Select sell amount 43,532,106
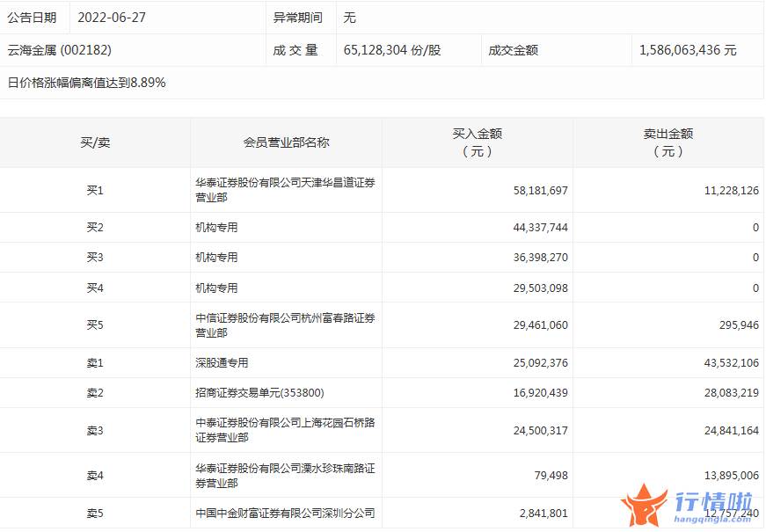The width and height of the screenshot is (766, 532). pos(732,363)
